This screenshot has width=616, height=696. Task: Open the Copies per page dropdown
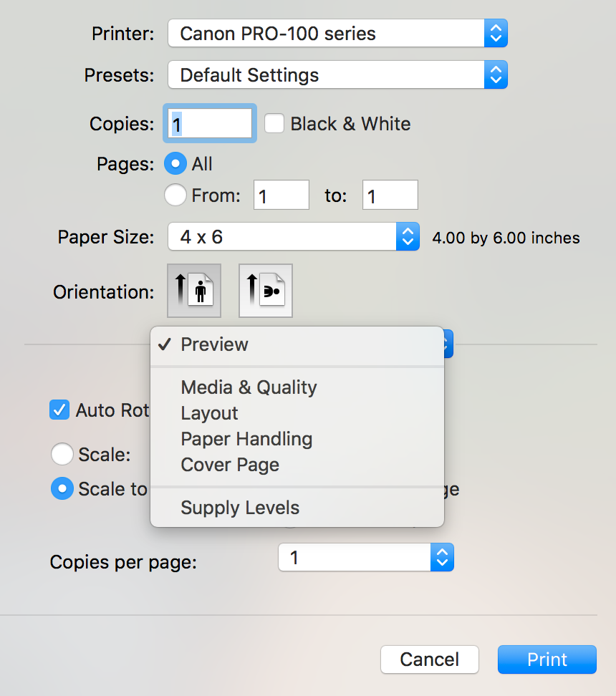click(365, 558)
